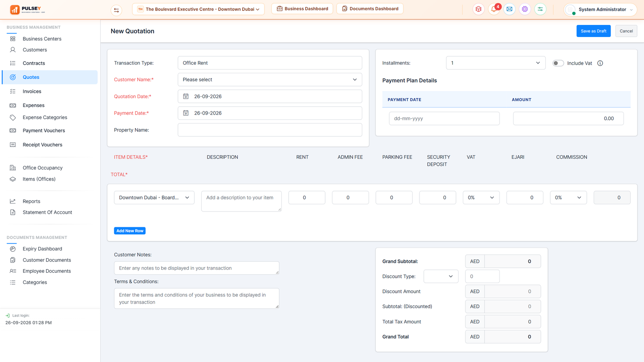Click the mail envelope icon in header

click(509, 9)
